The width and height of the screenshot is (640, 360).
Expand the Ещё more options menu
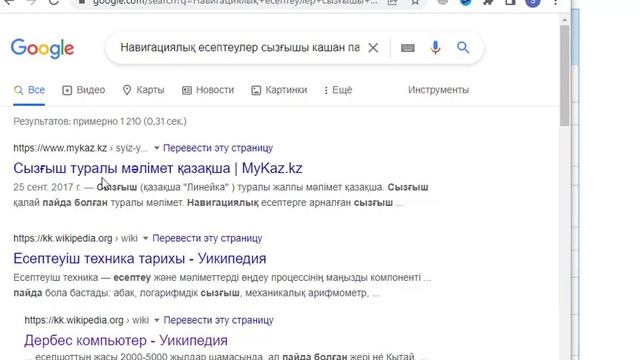tap(338, 90)
